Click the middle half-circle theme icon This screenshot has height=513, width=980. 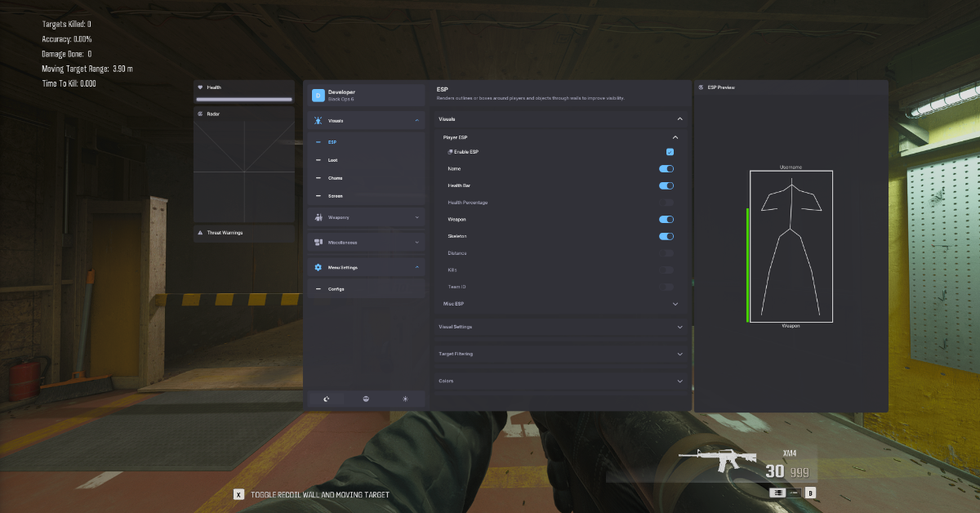point(366,399)
